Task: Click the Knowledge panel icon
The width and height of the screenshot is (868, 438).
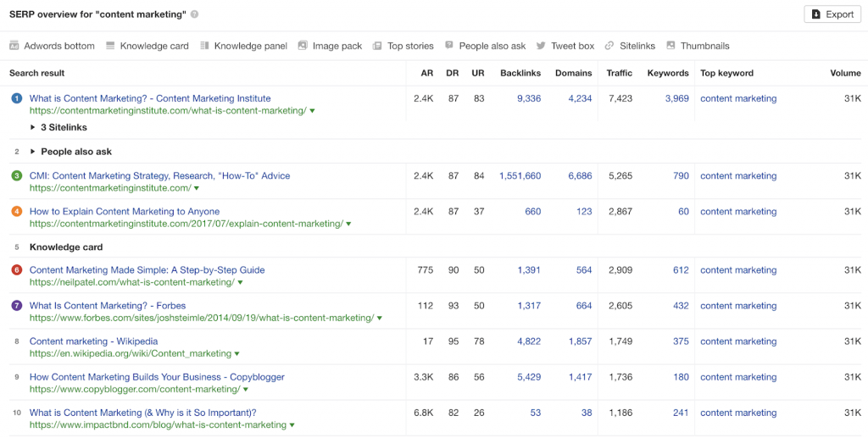Action: tap(204, 46)
